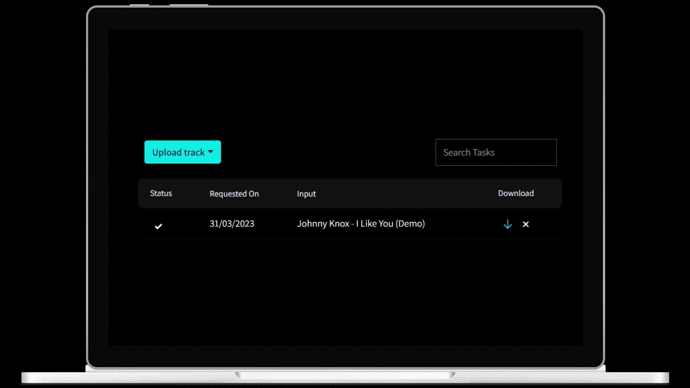690x388 pixels.
Task: Select the task row dated 31/03/2023
Action: [350, 224]
